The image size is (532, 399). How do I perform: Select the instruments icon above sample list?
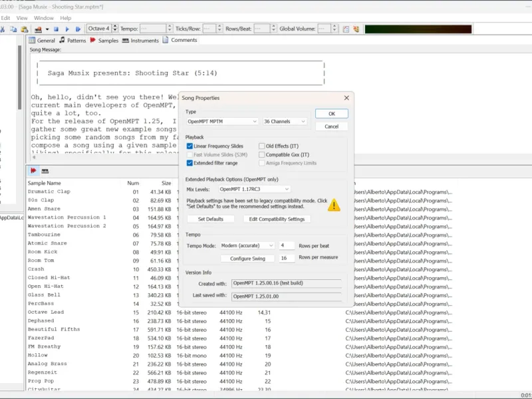coord(45,171)
